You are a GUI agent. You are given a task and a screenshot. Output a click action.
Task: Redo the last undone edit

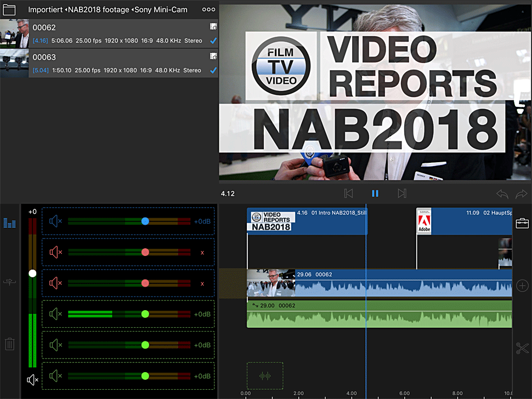(522, 194)
